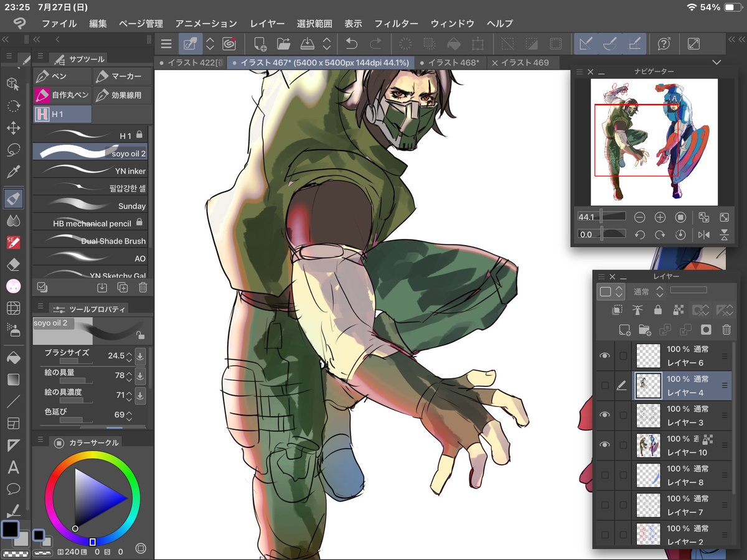Show レイヤー 4 via its visibility box
This screenshot has width=747, height=560.
[604, 386]
